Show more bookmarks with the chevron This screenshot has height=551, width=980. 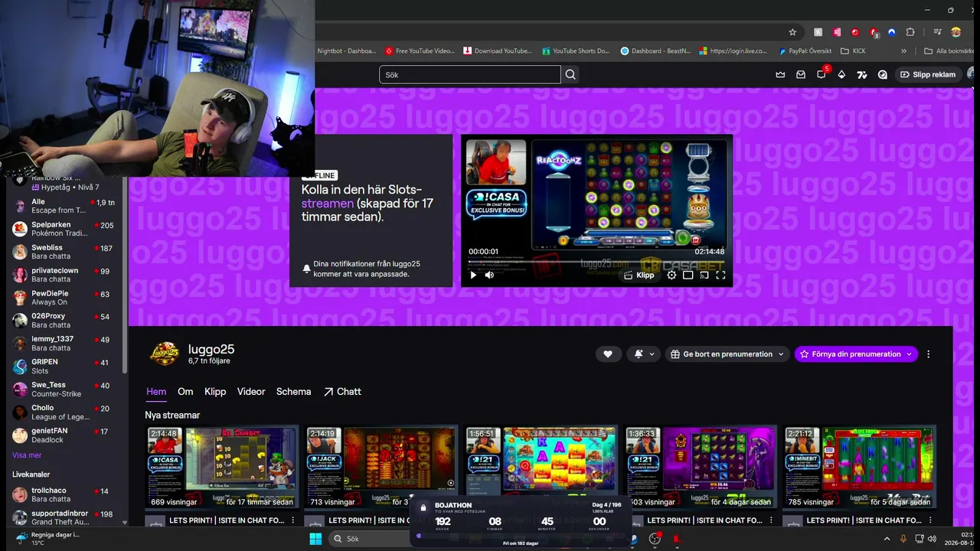pos(903,51)
